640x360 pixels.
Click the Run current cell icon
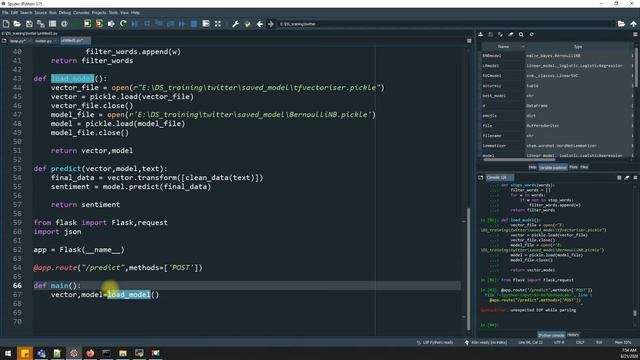click(87, 24)
